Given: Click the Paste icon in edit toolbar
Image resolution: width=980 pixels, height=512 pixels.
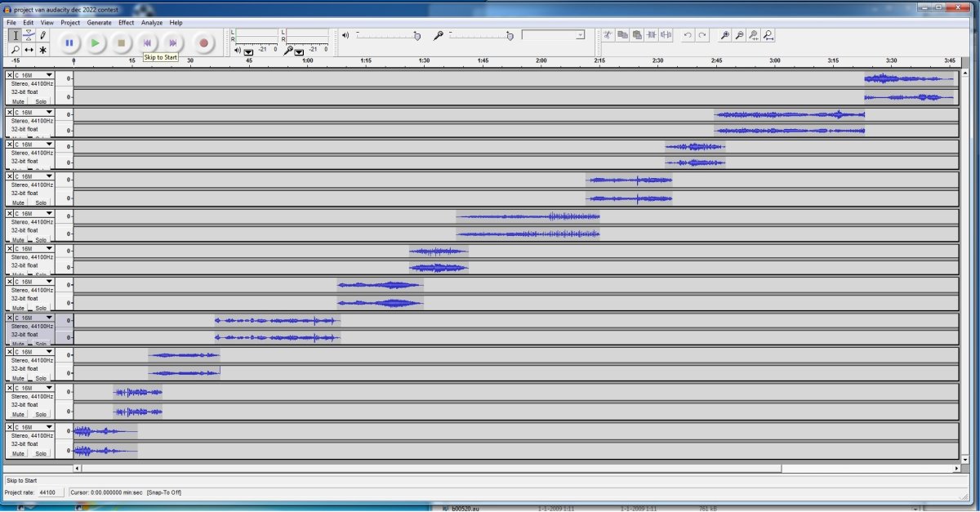Looking at the screenshot, I should (637, 35).
